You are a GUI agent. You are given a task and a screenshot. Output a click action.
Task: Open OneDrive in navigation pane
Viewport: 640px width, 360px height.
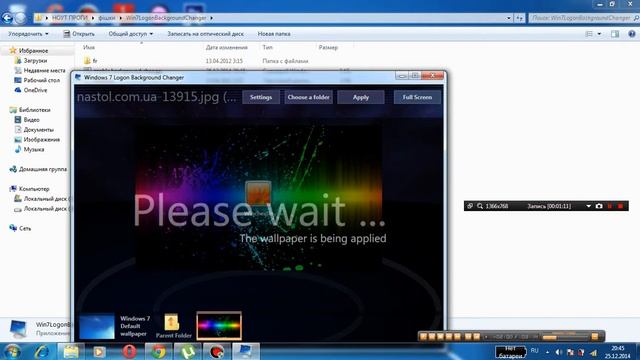(35, 90)
